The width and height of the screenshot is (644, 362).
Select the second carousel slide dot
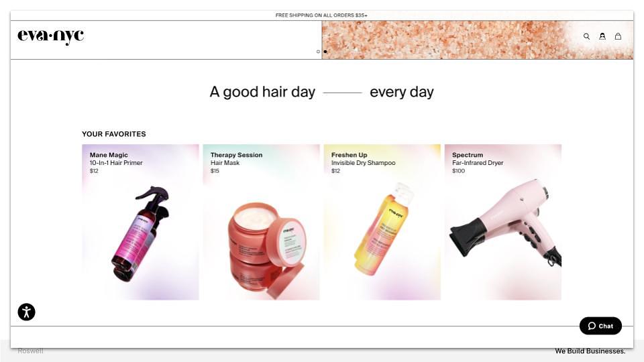click(325, 52)
